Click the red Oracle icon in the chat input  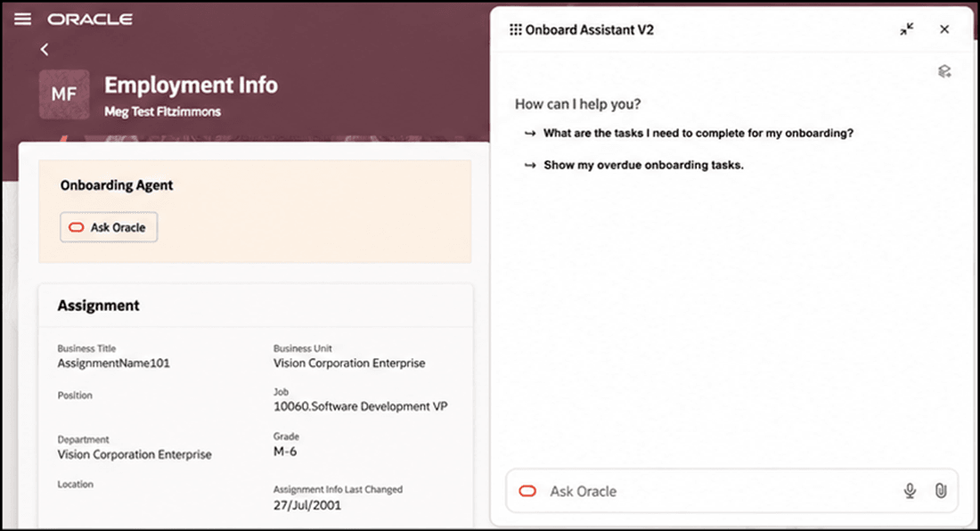tap(527, 491)
